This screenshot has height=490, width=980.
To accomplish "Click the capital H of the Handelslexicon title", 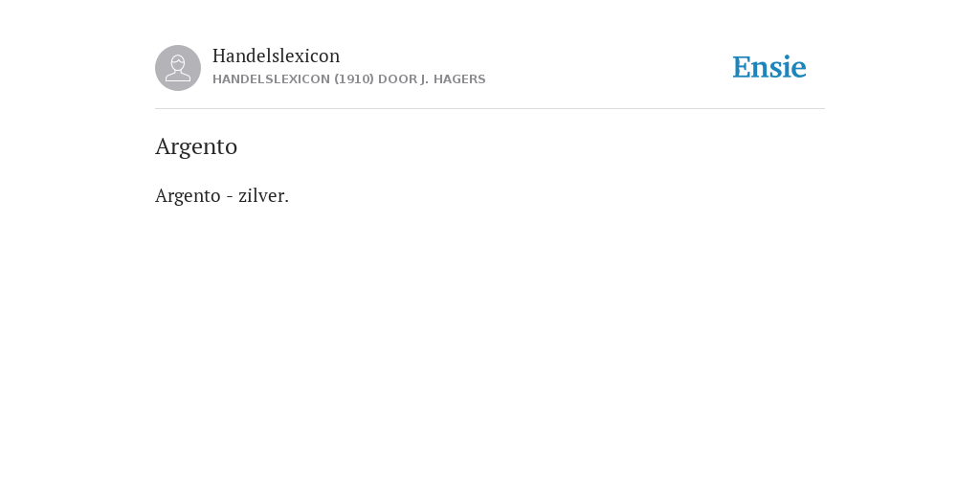I will 220,56.
